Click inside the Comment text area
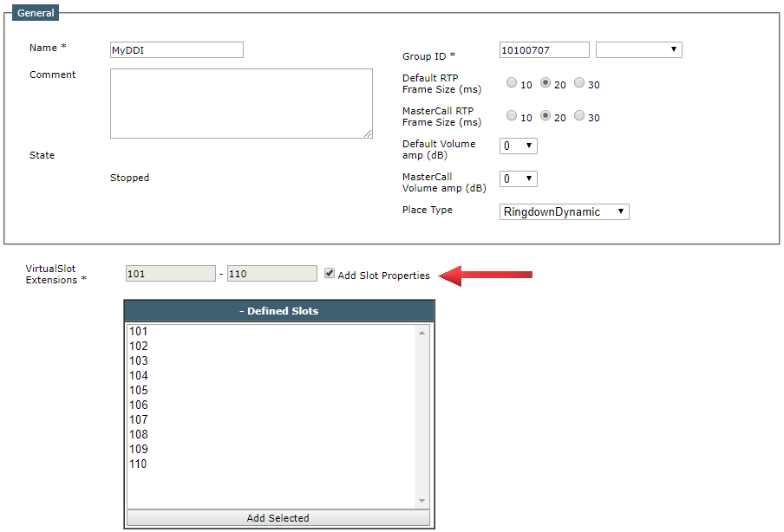 click(241, 103)
